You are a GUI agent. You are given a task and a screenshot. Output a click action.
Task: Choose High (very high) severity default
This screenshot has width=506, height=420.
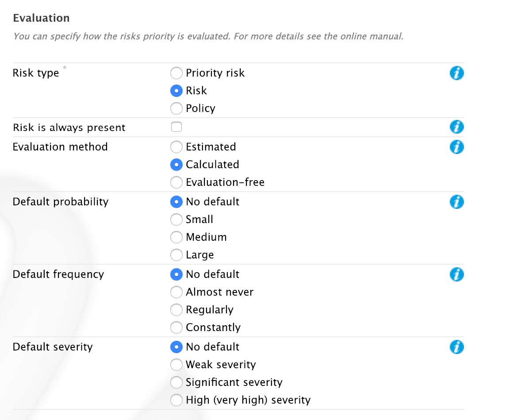click(176, 400)
